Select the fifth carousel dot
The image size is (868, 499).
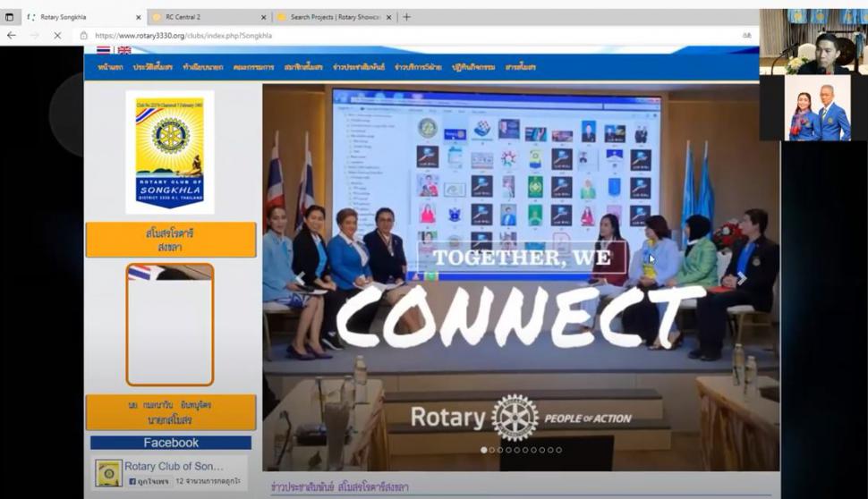(x=517, y=450)
